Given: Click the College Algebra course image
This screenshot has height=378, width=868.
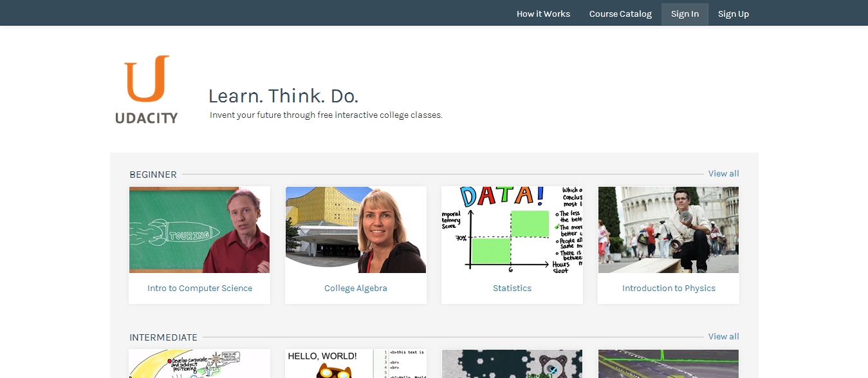Looking at the screenshot, I should pyautogui.click(x=356, y=230).
